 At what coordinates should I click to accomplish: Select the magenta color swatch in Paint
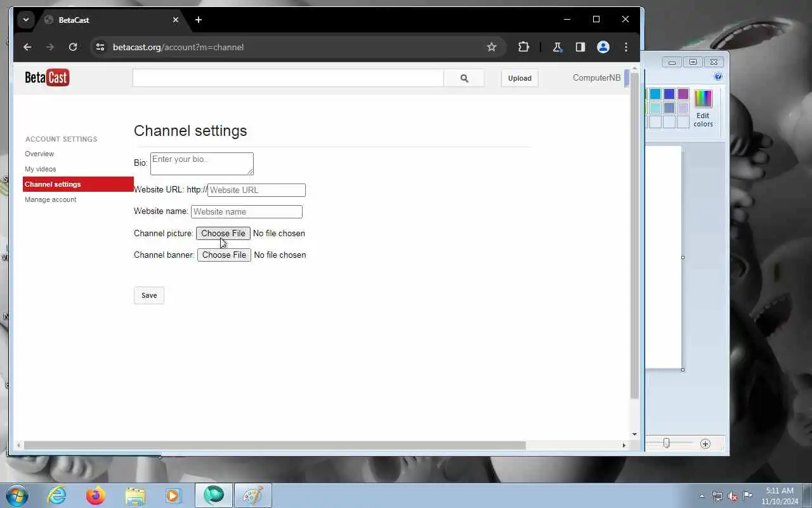click(683, 94)
